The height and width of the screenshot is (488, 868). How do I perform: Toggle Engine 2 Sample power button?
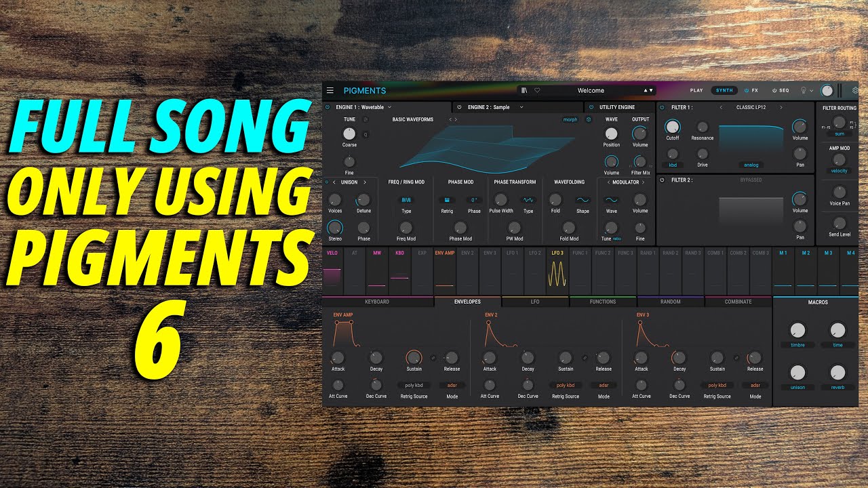[459, 107]
